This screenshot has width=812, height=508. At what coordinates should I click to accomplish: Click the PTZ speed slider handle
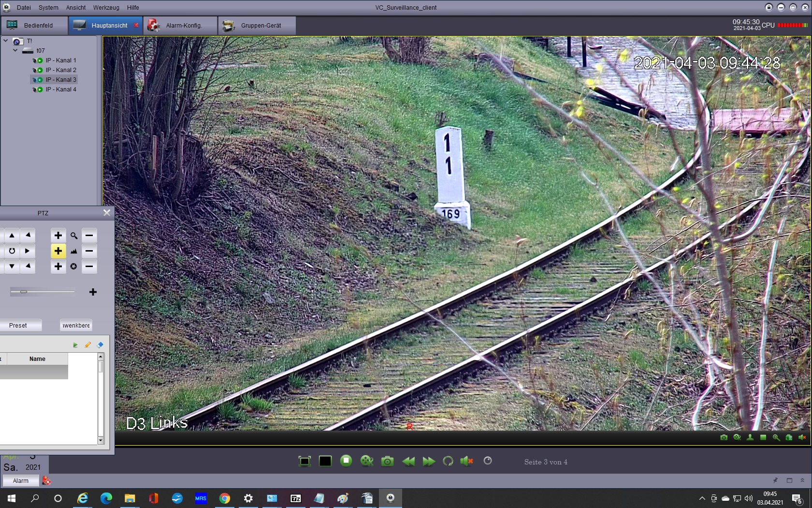click(23, 292)
